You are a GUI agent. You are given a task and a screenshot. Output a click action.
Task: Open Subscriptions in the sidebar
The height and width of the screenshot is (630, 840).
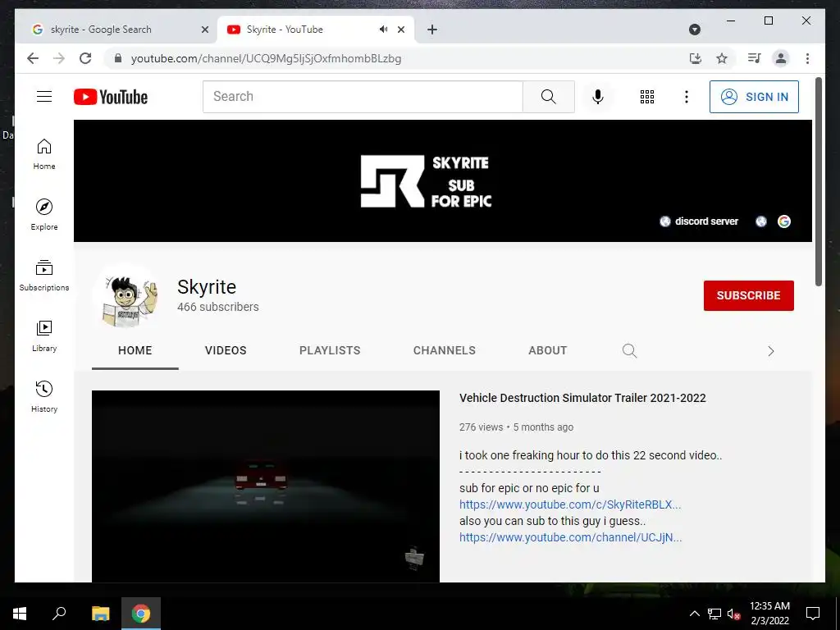coord(44,276)
